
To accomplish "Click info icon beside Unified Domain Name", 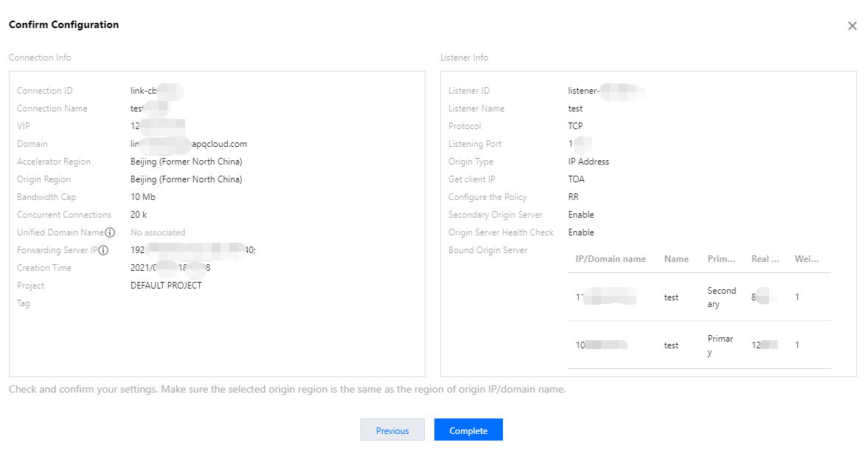I will [x=110, y=232].
